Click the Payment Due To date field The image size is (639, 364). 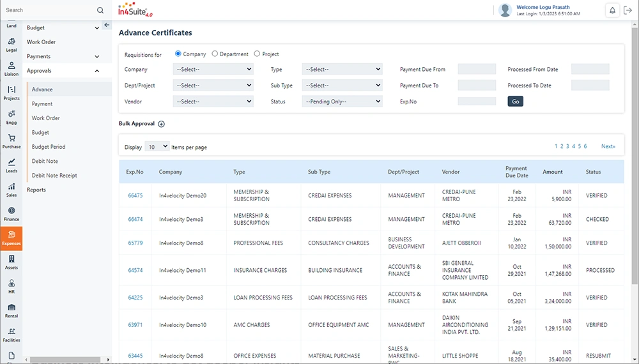[x=477, y=86]
